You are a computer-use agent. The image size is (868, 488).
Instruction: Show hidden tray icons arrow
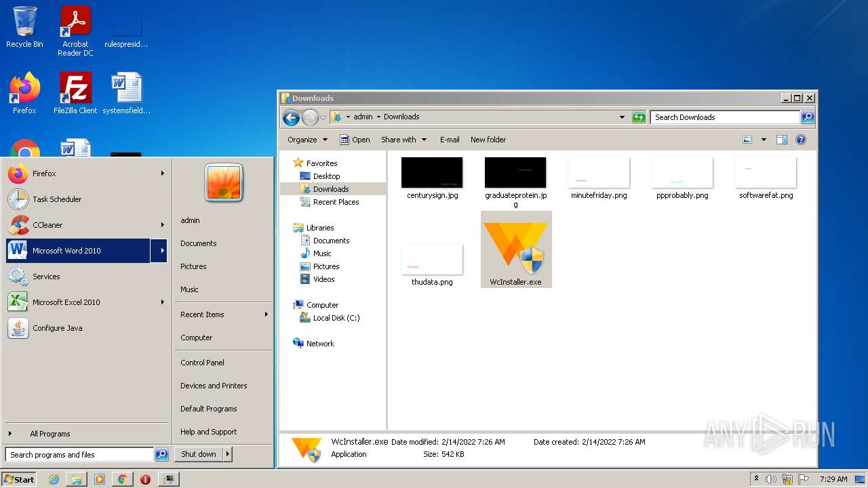756,479
